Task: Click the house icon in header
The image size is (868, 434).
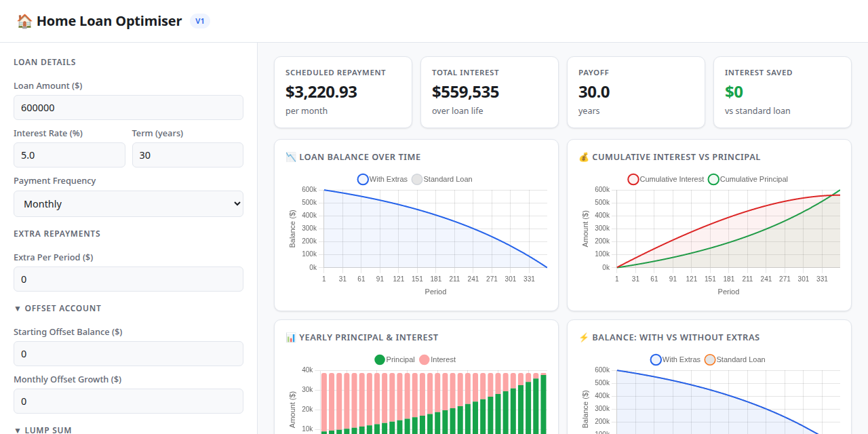Action: pos(24,21)
